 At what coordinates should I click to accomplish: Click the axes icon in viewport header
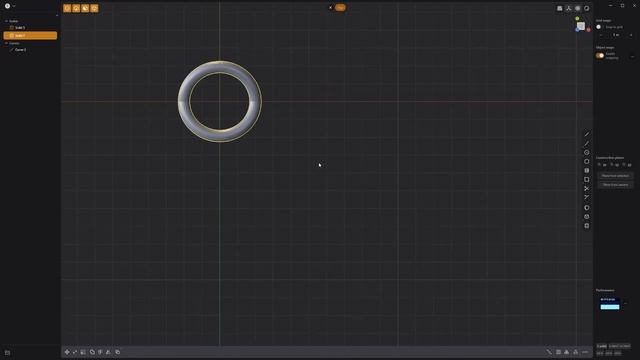(569, 8)
